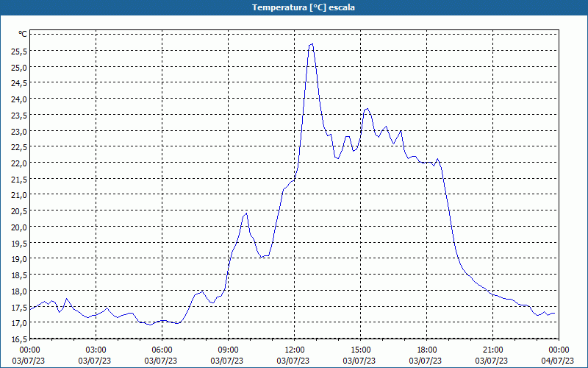The image size is (588, 368).
Task: Select the 03/07/23 date under 12:00
Action: pyautogui.click(x=293, y=361)
